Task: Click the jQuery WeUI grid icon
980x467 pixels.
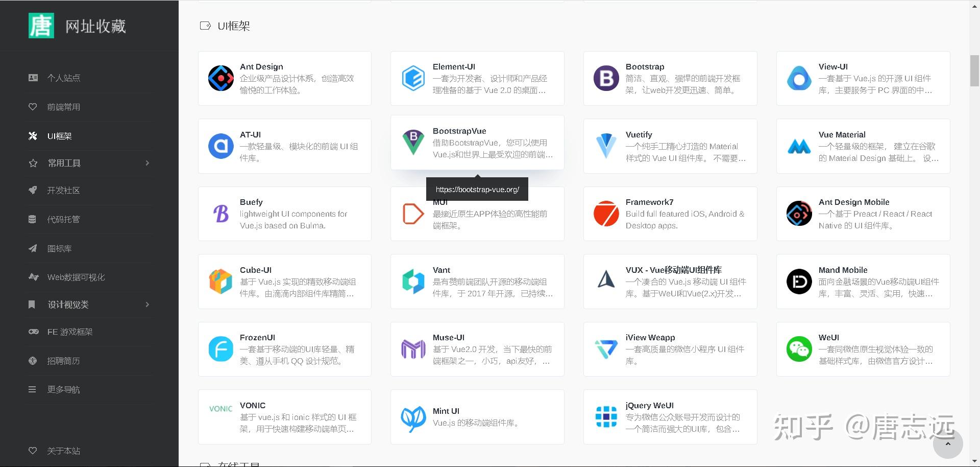Action: coord(606,416)
